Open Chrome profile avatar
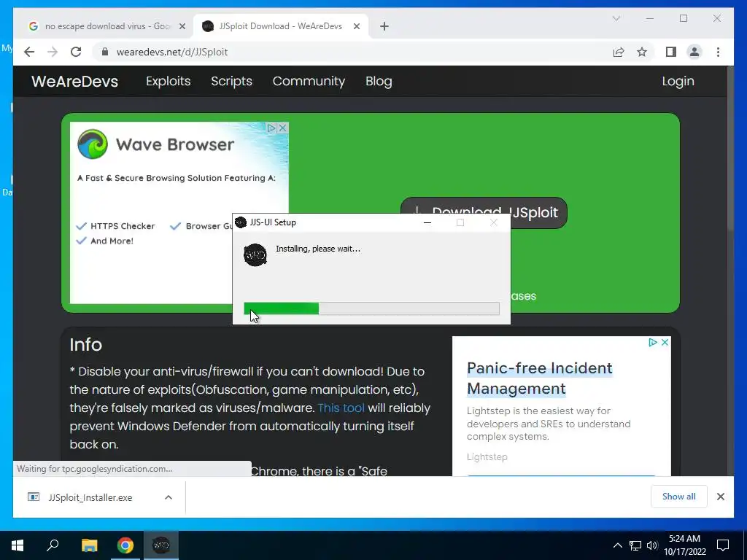 tap(694, 52)
